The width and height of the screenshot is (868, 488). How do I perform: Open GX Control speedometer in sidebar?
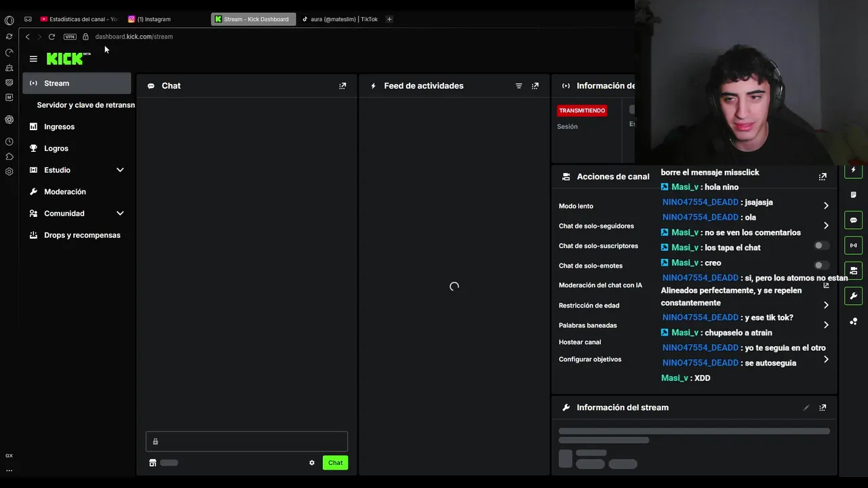(9, 52)
